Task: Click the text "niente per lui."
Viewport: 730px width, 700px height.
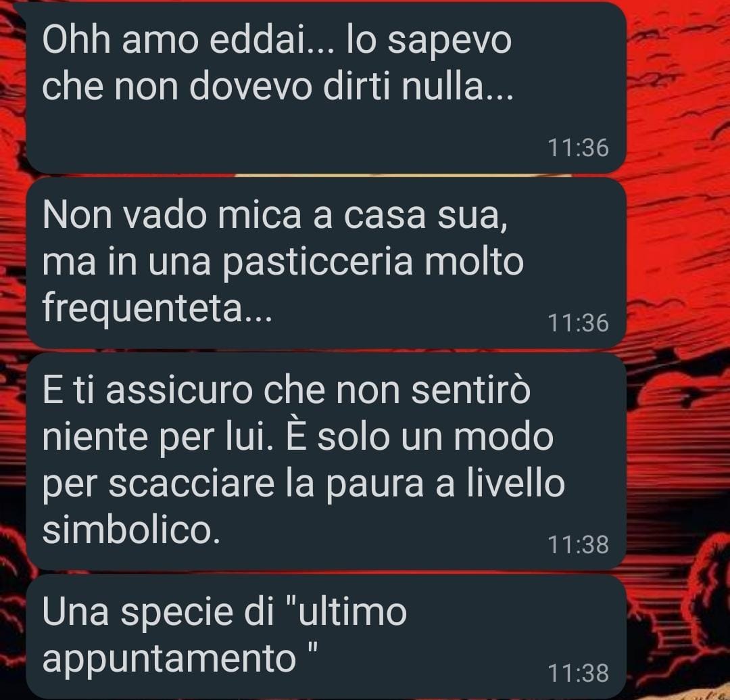Action: click(157, 439)
